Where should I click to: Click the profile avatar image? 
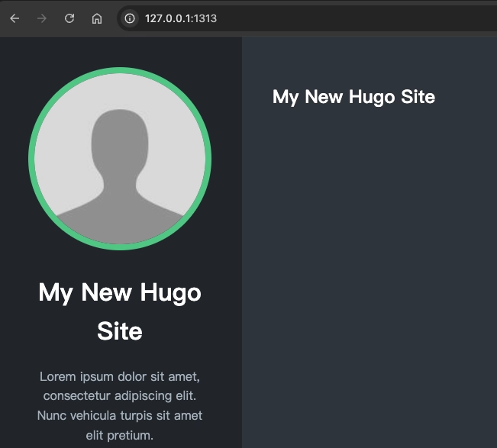coord(120,159)
